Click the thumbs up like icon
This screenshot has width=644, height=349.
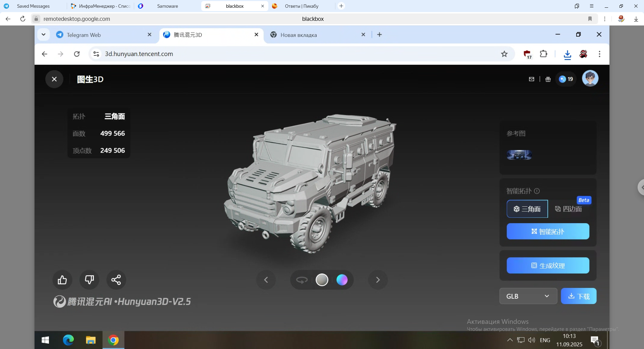point(62,280)
